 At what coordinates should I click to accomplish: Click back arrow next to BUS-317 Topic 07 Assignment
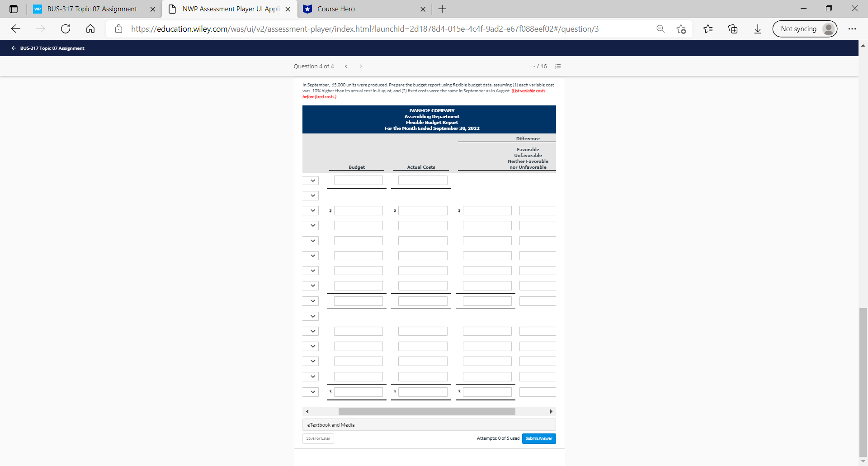click(13, 48)
